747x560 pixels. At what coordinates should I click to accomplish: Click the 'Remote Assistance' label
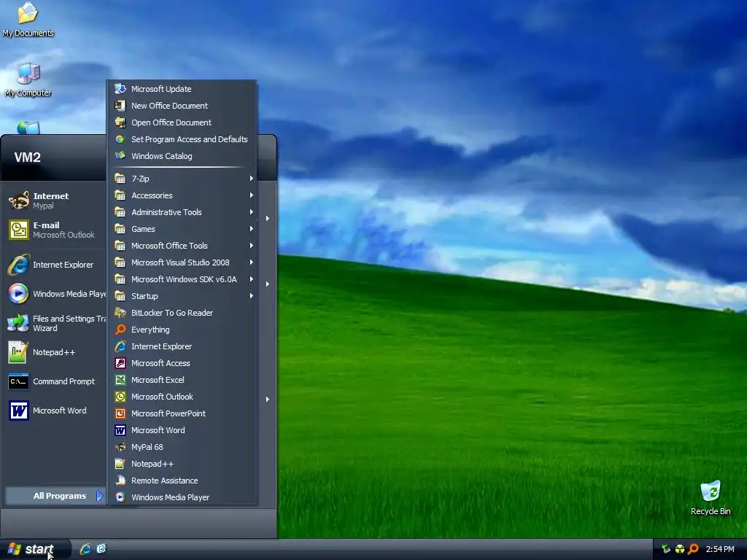[165, 481]
